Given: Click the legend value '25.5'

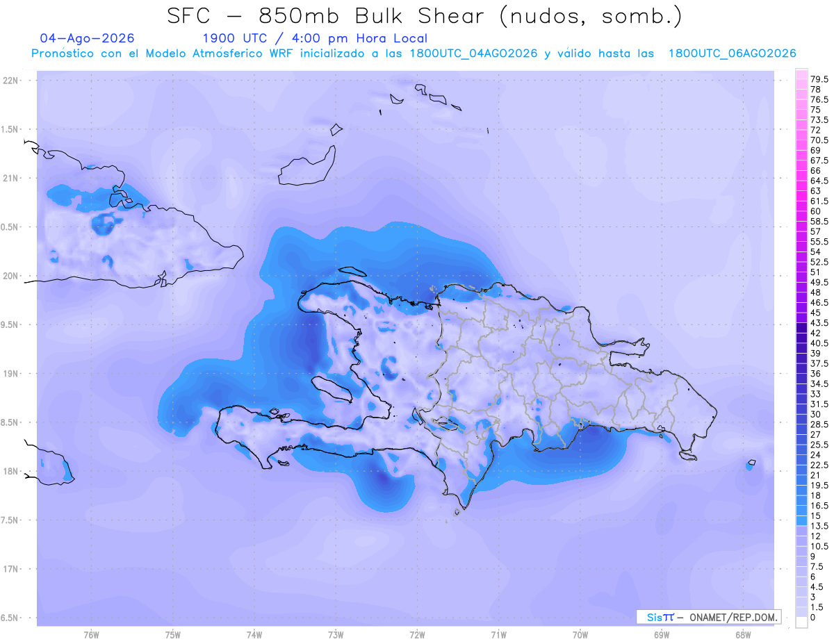Looking at the screenshot, I should coord(819,444).
